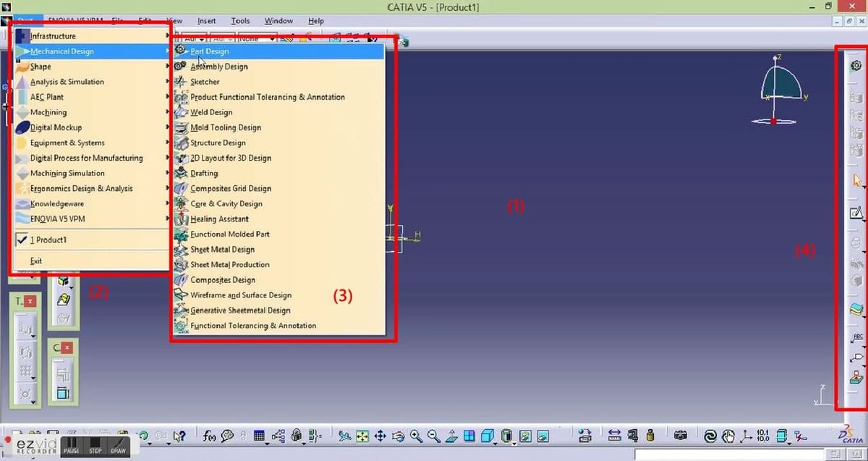Close the floating 'T...' toolbar
This screenshot has width=868, height=461.
pos(30,300)
